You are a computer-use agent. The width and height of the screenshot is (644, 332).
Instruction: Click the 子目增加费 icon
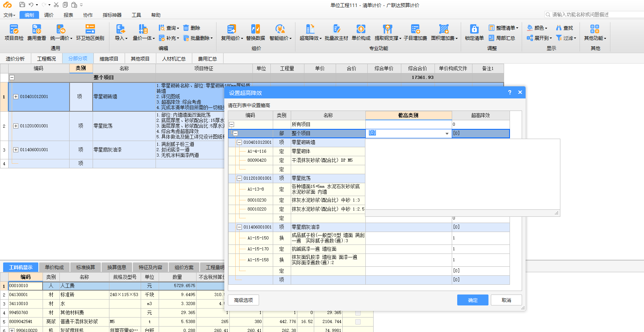[415, 29]
